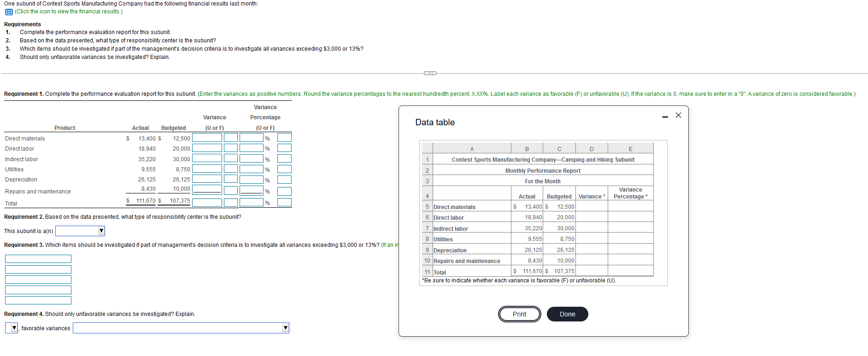The height and width of the screenshot is (356, 868).
Task: Select the 'Monthly Performance Report' title cell
Action: (x=543, y=170)
